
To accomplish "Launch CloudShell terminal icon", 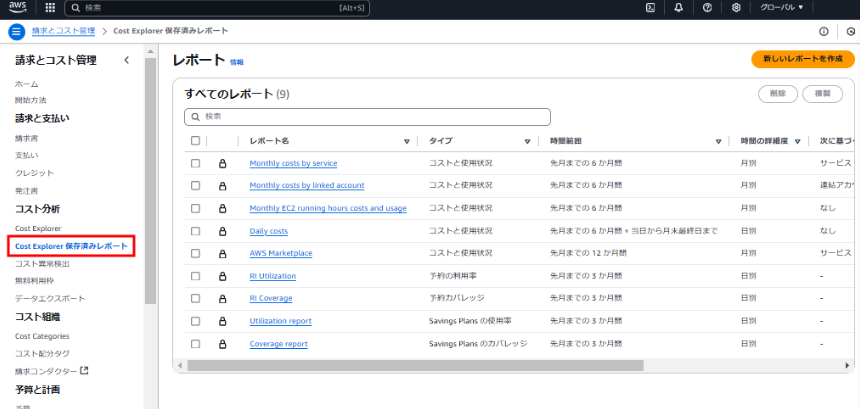I will (650, 8).
